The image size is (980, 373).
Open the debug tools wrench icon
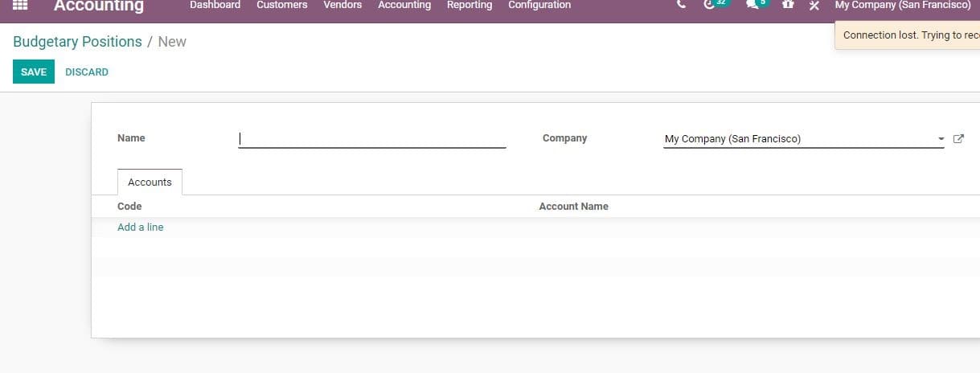click(814, 6)
